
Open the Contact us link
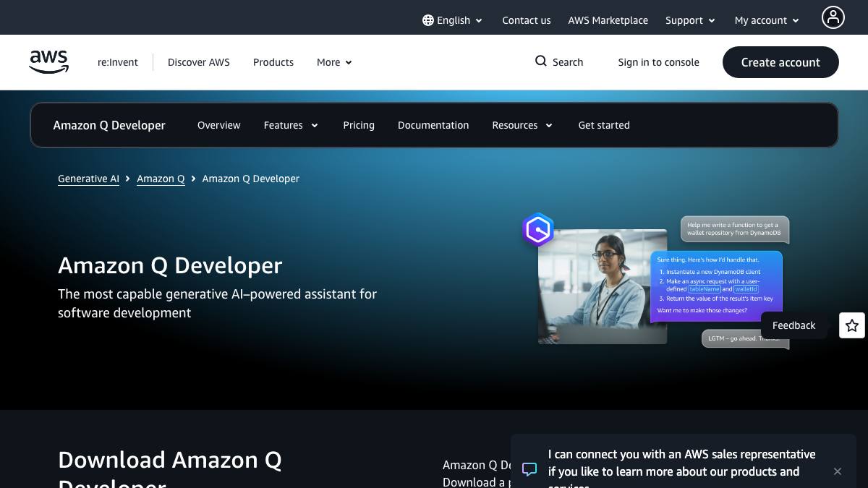click(x=527, y=20)
